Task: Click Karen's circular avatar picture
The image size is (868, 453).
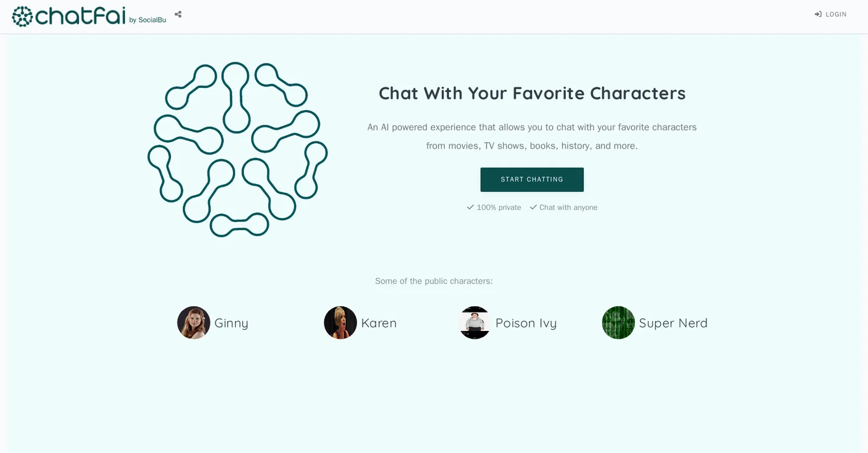Action: tap(340, 323)
